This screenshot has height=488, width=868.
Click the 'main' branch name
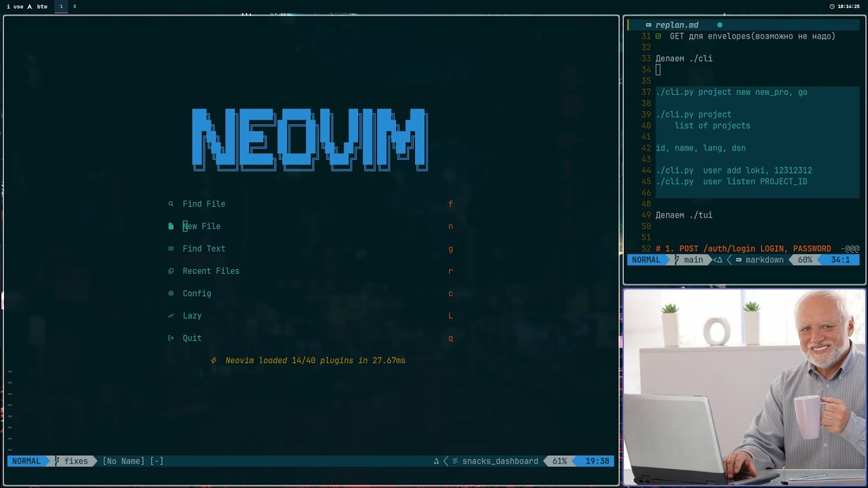(x=693, y=260)
